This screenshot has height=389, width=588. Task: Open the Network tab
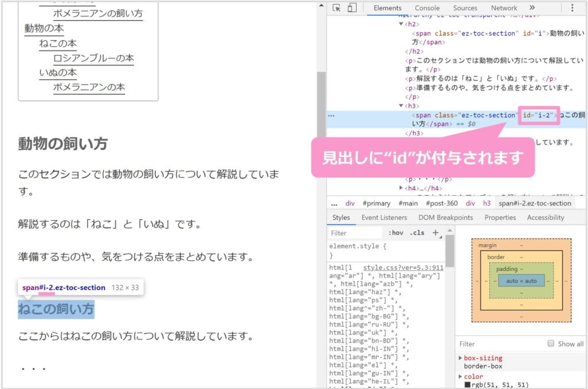coord(504,8)
